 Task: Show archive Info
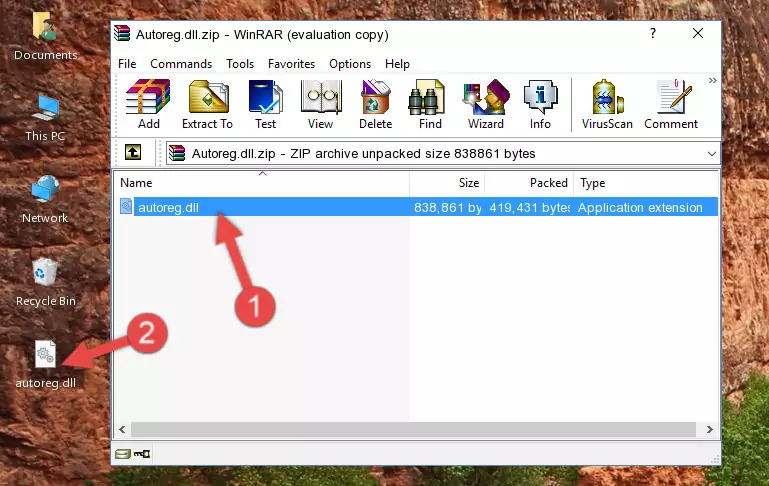(x=540, y=104)
